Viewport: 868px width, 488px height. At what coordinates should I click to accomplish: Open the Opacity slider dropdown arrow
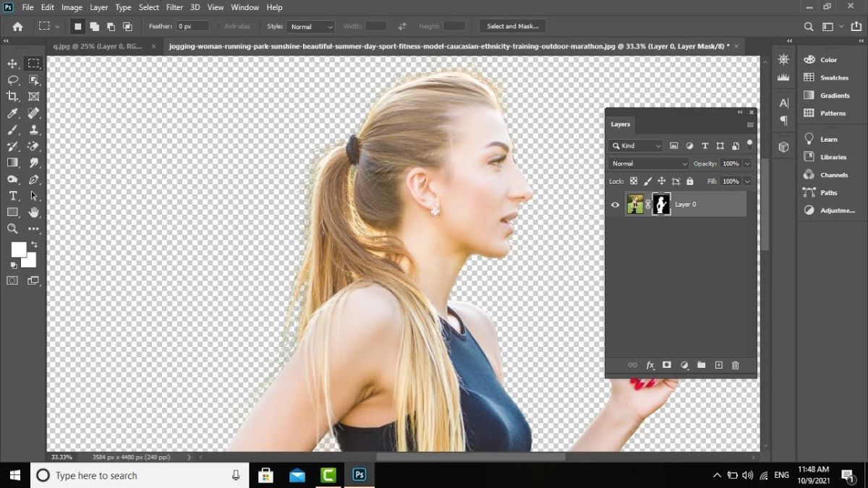(x=747, y=163)
